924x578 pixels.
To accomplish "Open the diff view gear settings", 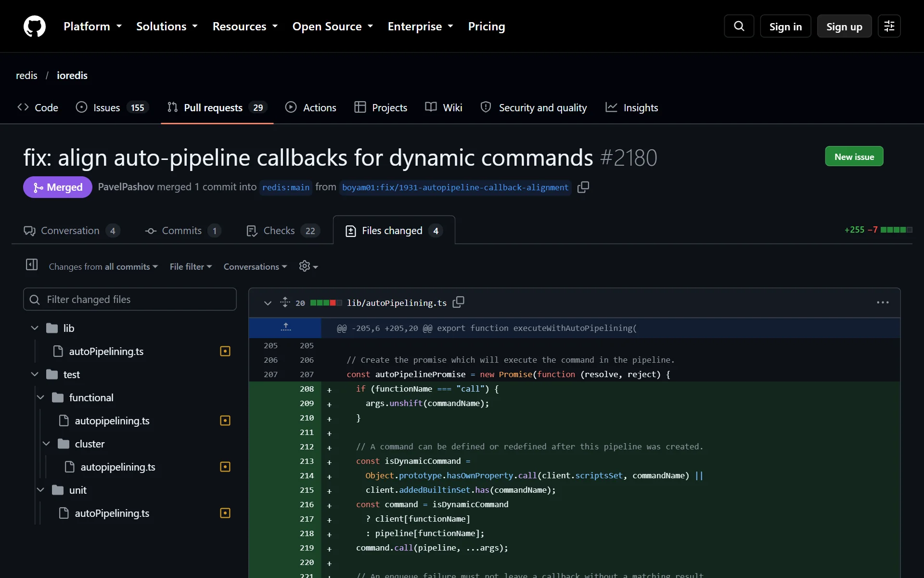I will 308,266.
